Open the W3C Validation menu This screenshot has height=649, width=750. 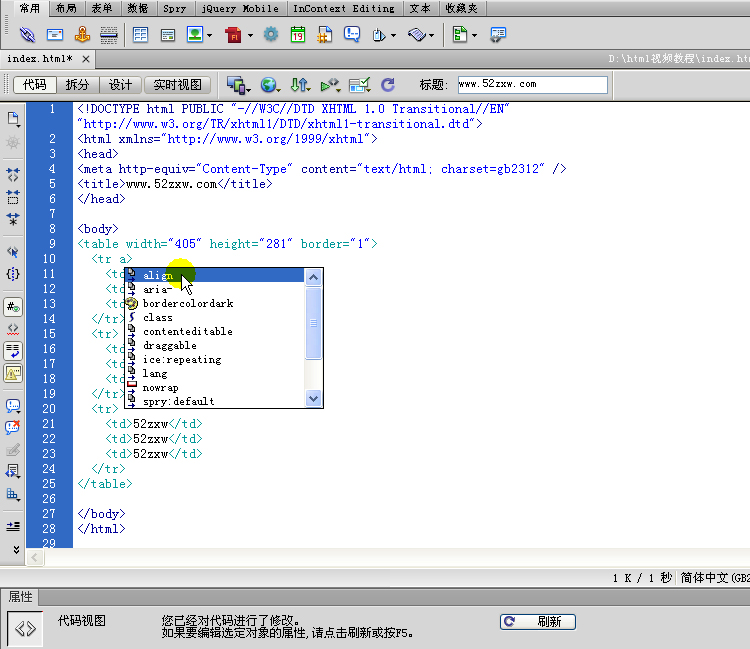[331, 85]
